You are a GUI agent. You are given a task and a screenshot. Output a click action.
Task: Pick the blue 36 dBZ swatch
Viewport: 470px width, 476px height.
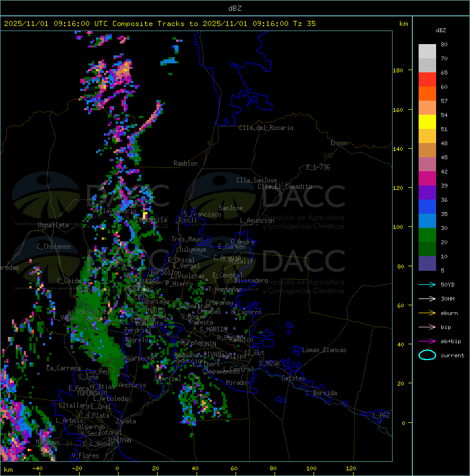(x=427, y=207)
